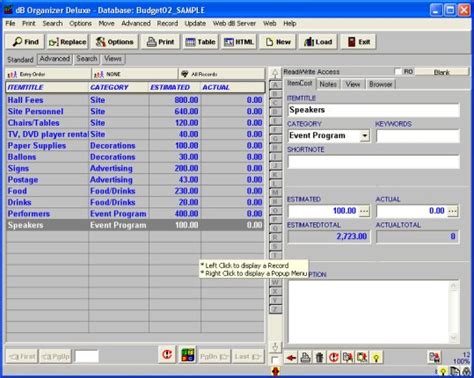Switch to the Browser tab
Viewport: 474px width, 378px height.
click(381, 84)
